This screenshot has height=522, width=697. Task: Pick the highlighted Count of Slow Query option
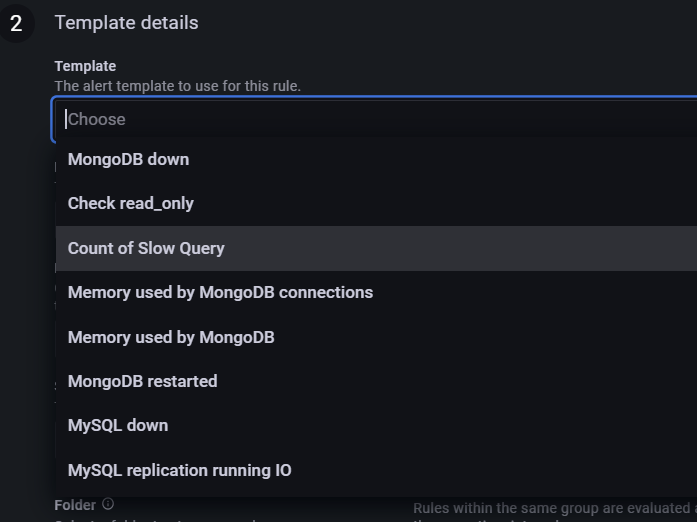tap(376, 248)
